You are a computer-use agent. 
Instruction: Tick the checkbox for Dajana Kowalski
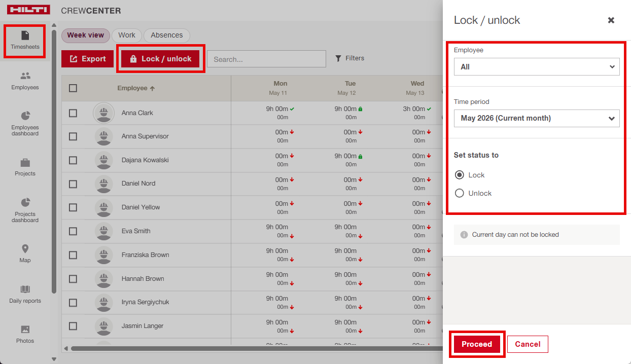tap(73, 160)
